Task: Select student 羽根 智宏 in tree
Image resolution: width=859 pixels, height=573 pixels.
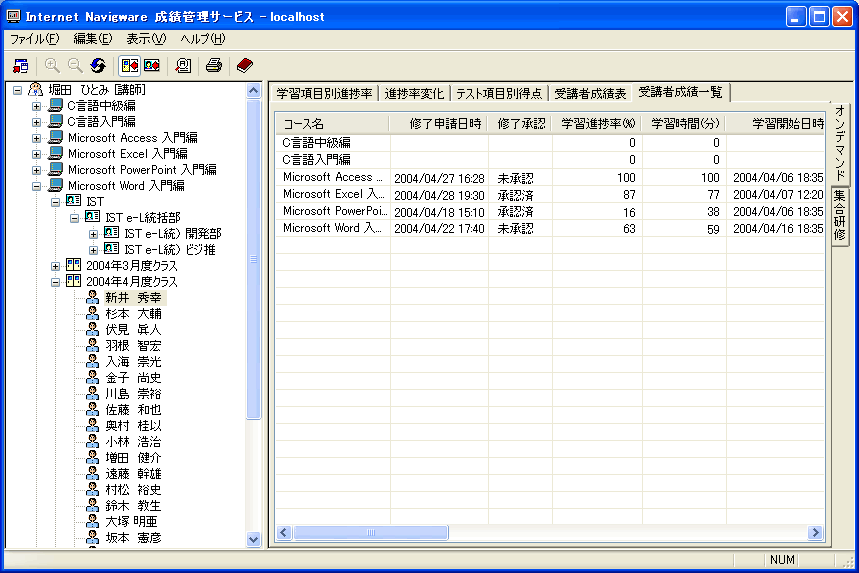Action: click(134, 346)
